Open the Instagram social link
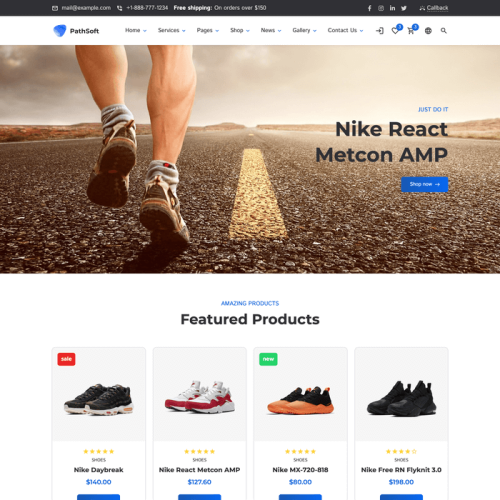 [381, 8]
